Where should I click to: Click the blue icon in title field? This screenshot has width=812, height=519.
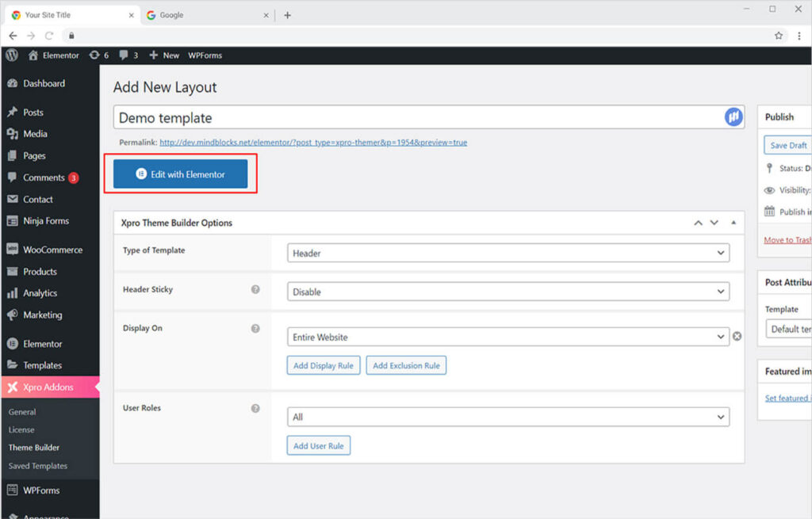733,117
